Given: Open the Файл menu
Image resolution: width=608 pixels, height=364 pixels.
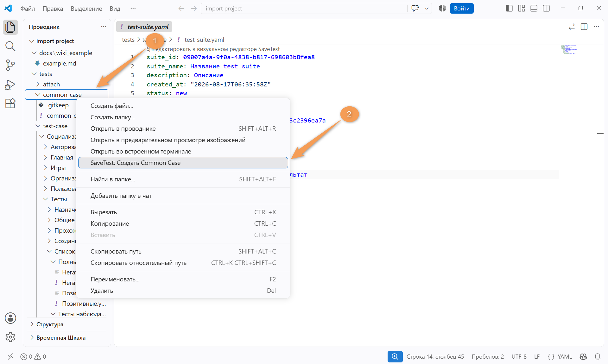Looking at the screenshot, I should [x=28, y=9].
